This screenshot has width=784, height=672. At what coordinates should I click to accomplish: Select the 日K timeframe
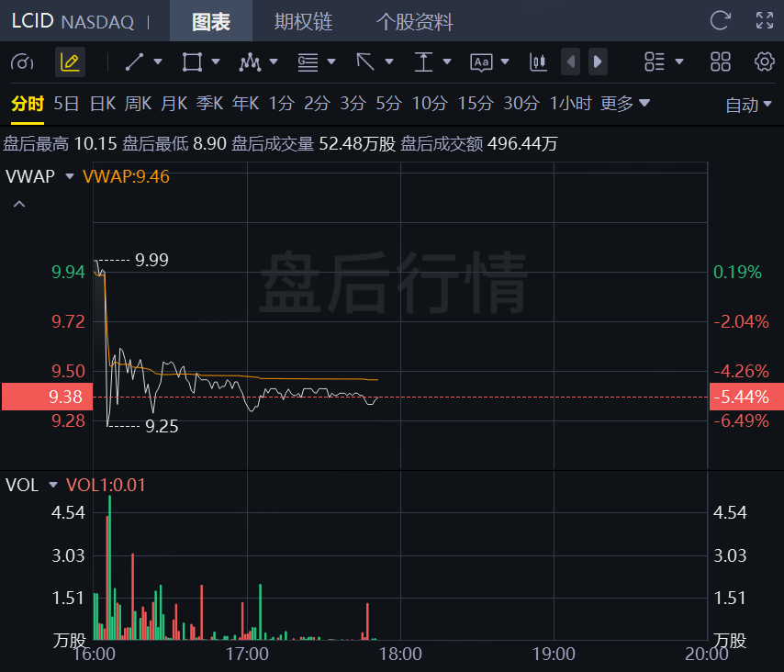pos(102,104)
